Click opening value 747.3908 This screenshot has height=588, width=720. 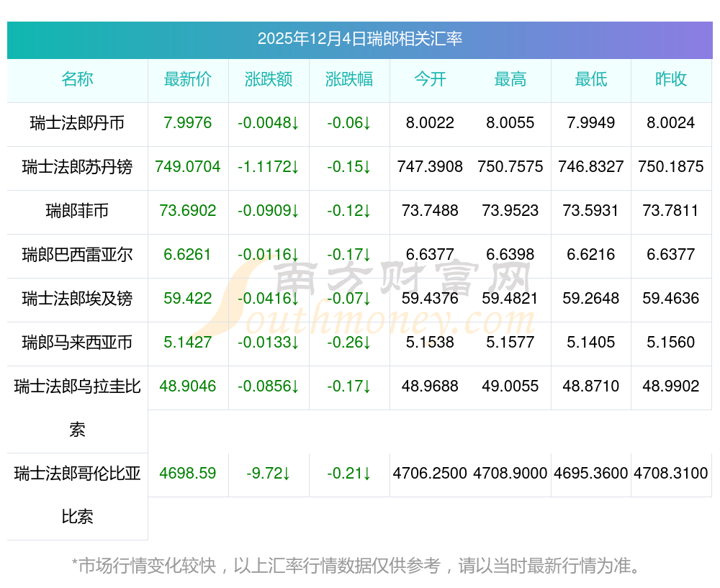click(x=430, y=167)
